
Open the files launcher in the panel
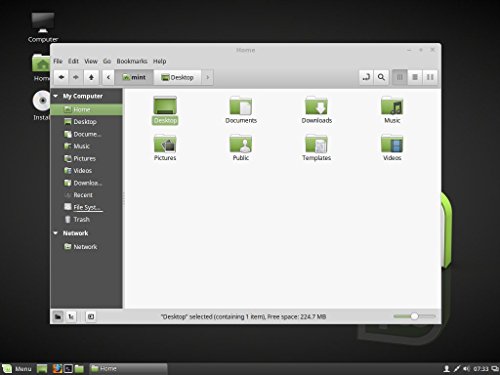pyautogui.click(x=79, y=368)
